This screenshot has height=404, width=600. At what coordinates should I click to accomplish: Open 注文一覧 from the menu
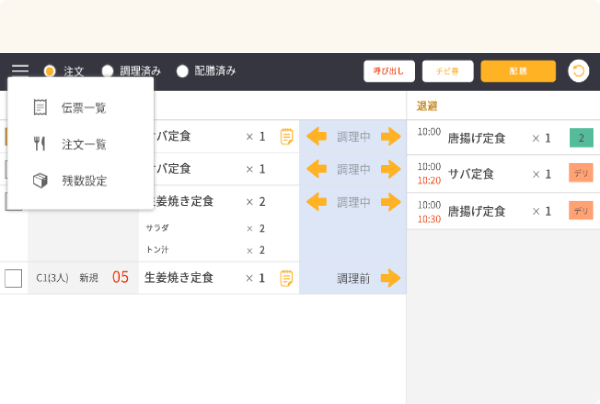pos(82,144)
